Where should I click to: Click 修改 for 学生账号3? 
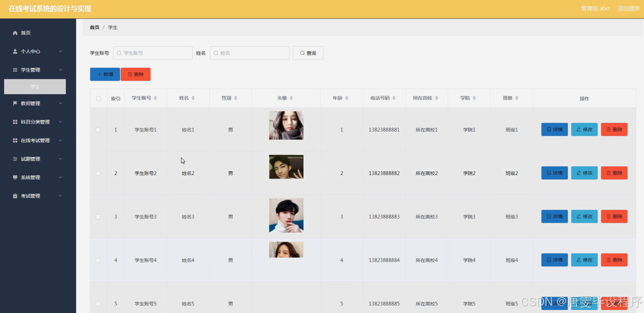point(585,216)
